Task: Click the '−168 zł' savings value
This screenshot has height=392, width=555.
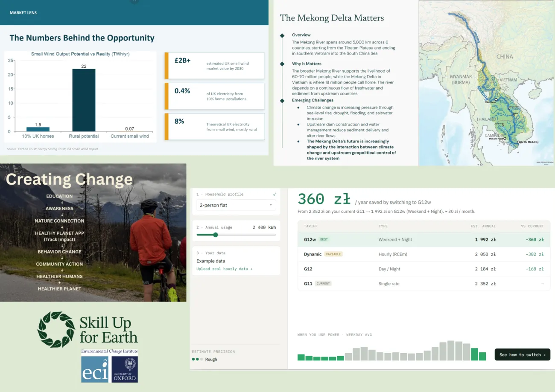Action: click(x=535, y=269)
